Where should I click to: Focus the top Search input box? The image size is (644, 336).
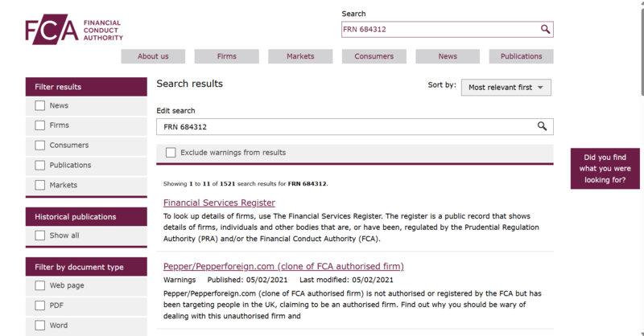439,30
